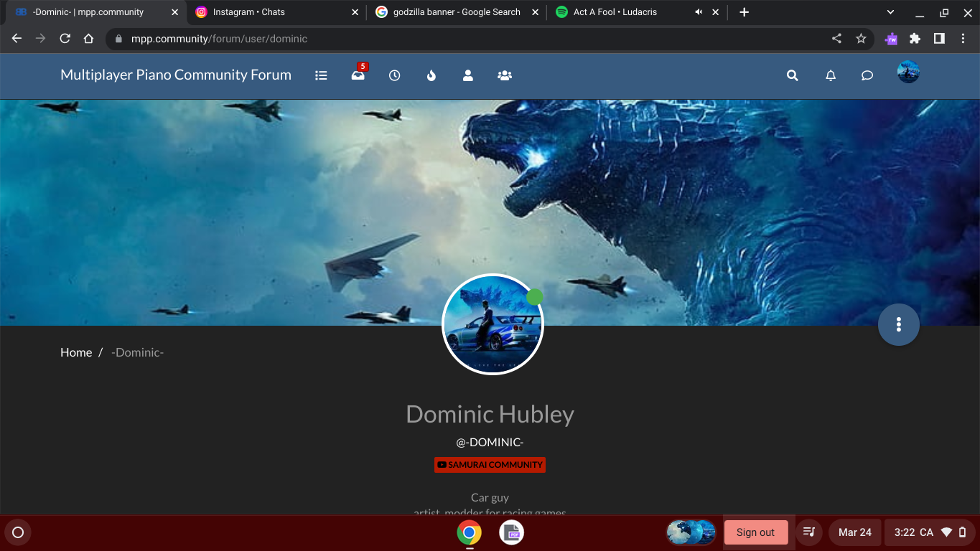The width and height of the screenshot is (980, 551).
Task: Open the extensions puzzle piece menu
Action: 915,39
